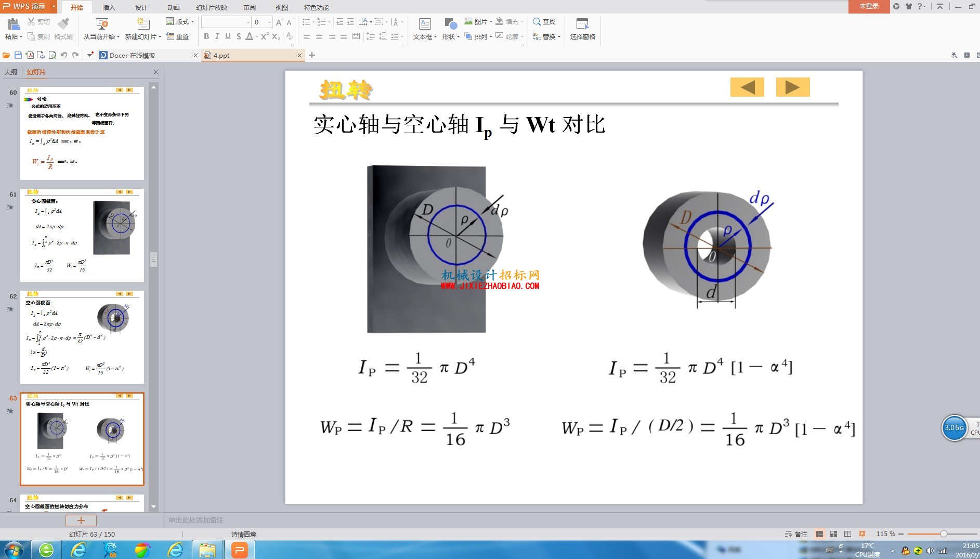Switch to the Insert (插入) tab
Screen dimensions: 980x559
109,7
